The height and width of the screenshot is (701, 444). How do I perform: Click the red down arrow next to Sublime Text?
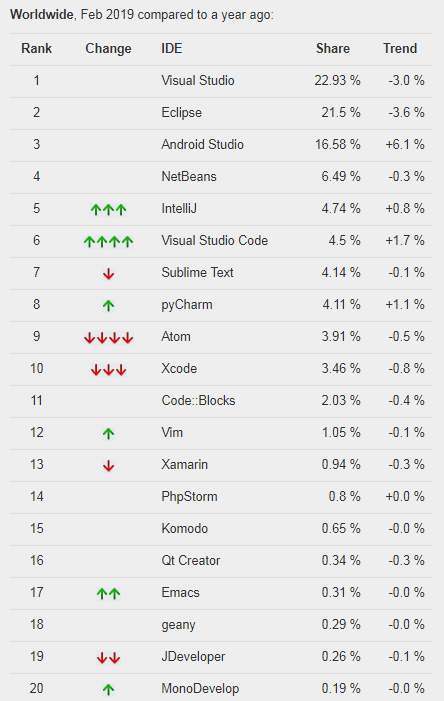click(108, 274)
